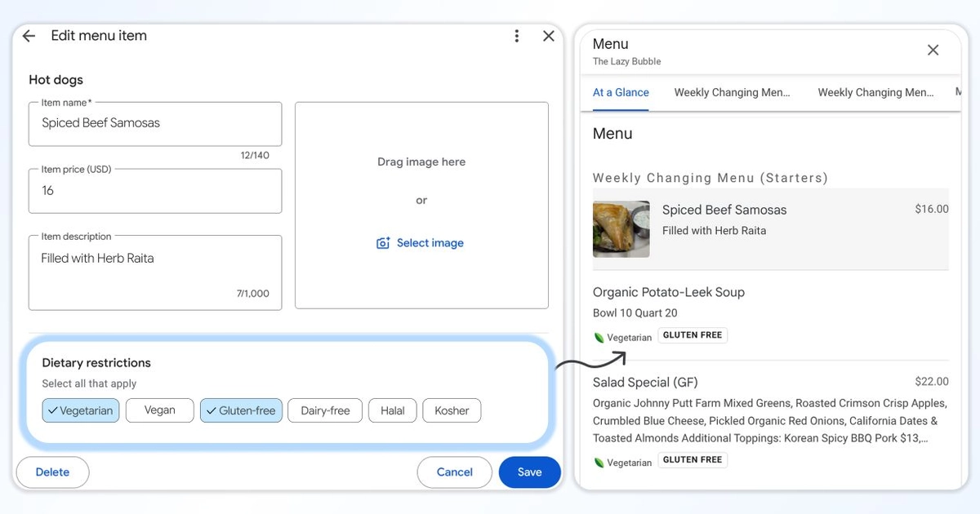
Task: Save the menu item changes
Action: [530, 472]
